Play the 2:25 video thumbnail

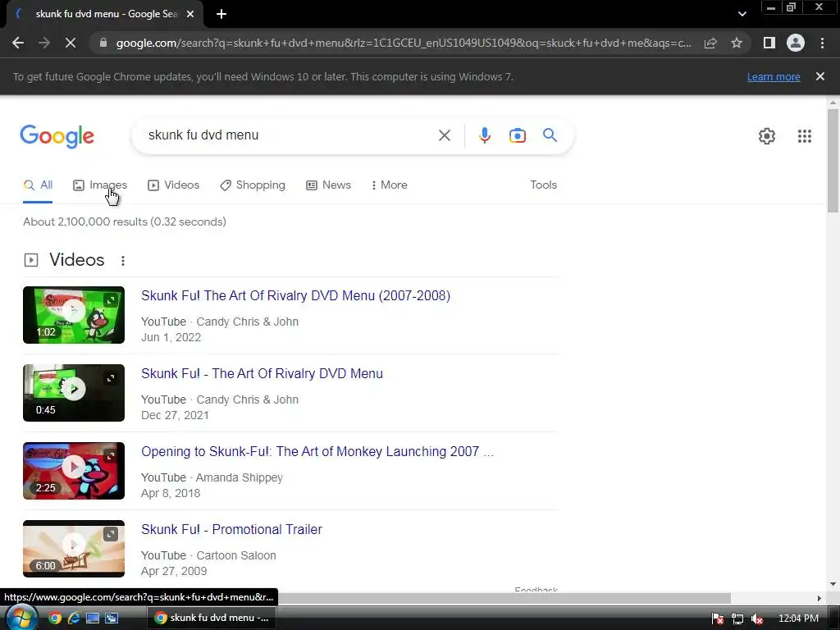pos(74,471)
